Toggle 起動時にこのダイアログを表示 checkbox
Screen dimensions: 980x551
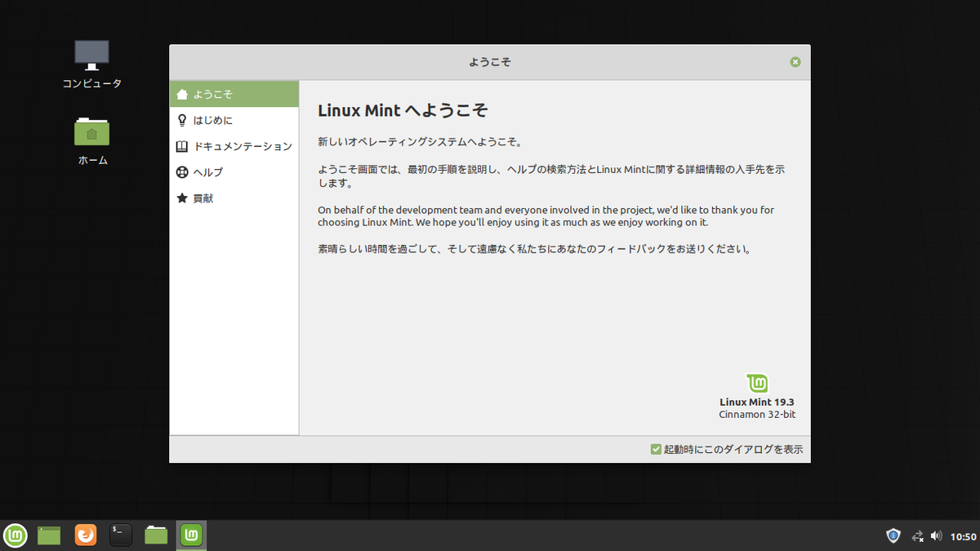pyautogui.click(x=656, y=449)
